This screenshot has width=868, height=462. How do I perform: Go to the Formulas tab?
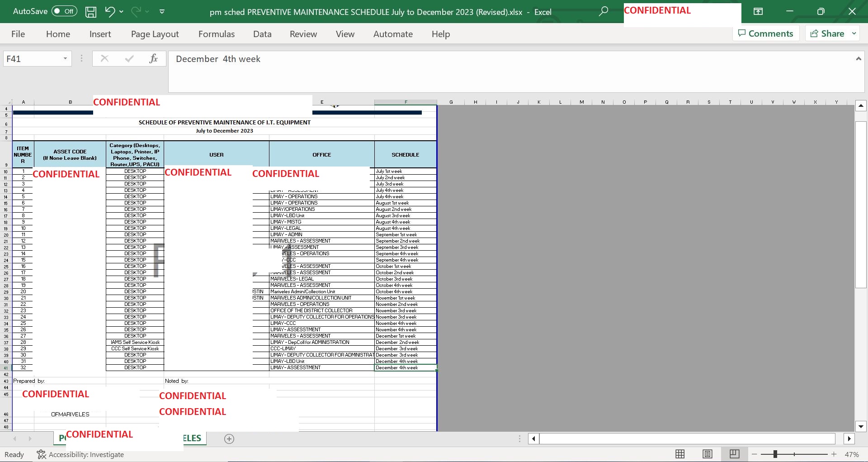point(217,34)
